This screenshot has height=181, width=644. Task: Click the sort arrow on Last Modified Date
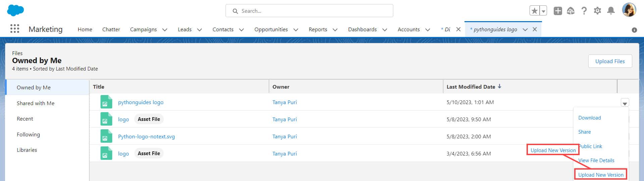pyautogui.click(x=500, y=86)
